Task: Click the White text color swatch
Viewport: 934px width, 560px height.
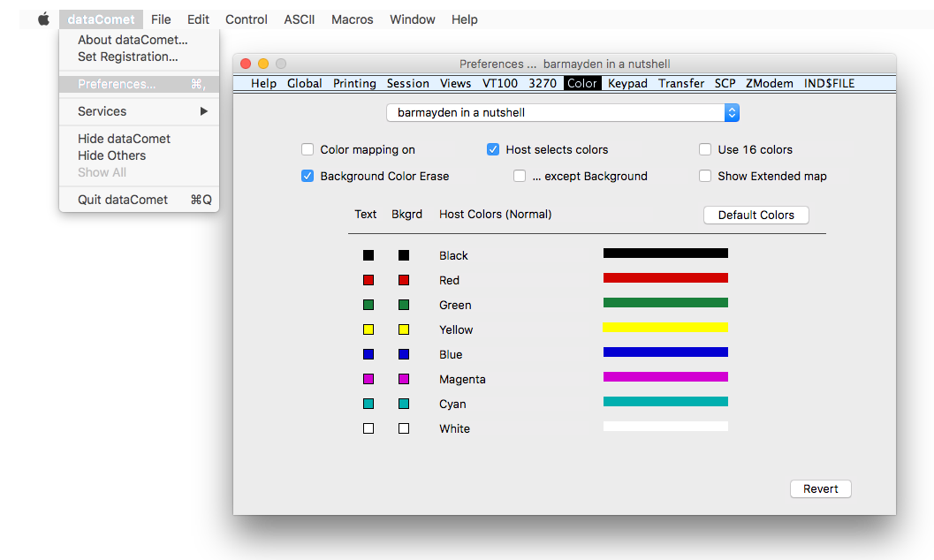Action: [368, 428]
